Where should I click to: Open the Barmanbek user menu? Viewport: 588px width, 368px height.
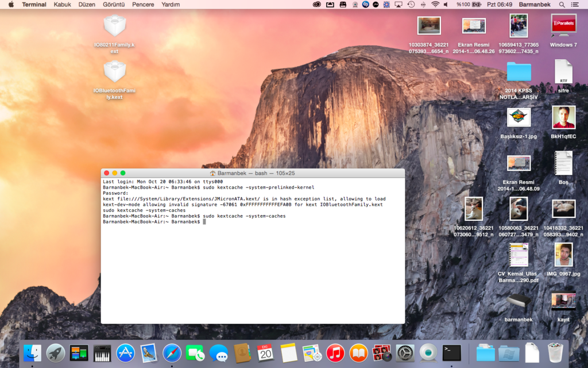point(535,5)
